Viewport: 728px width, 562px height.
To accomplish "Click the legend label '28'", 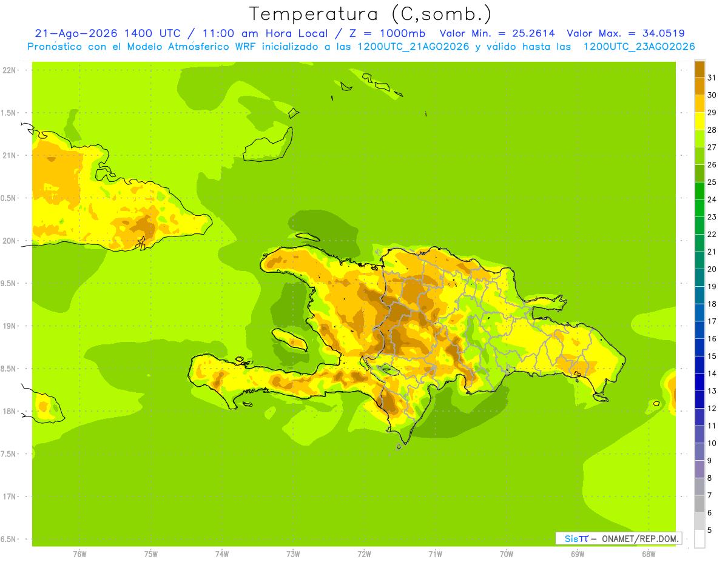I will coord(712,130).
